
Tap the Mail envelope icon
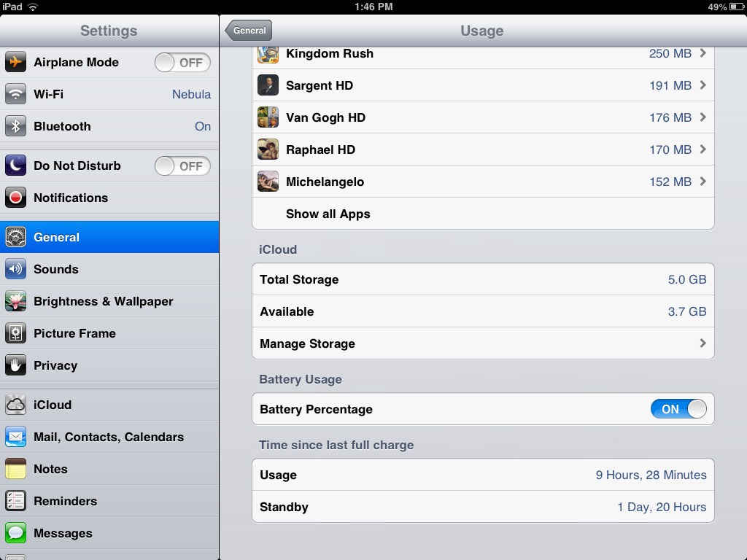tap(15, 437)
